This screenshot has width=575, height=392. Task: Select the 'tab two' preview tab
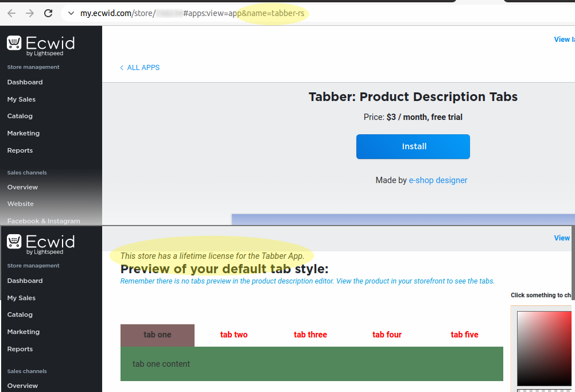(x=234, y=335)
